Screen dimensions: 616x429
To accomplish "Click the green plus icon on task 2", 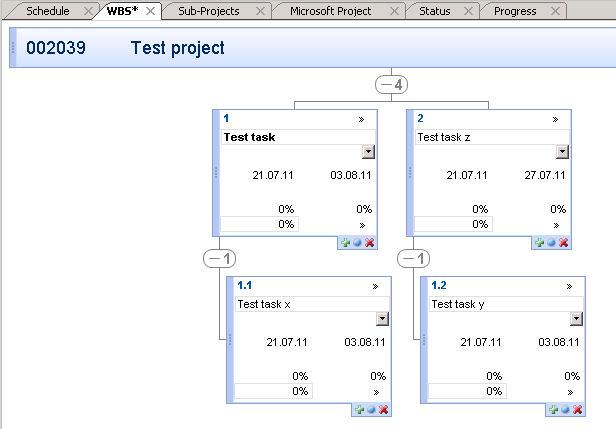I will tap(539, 243).
